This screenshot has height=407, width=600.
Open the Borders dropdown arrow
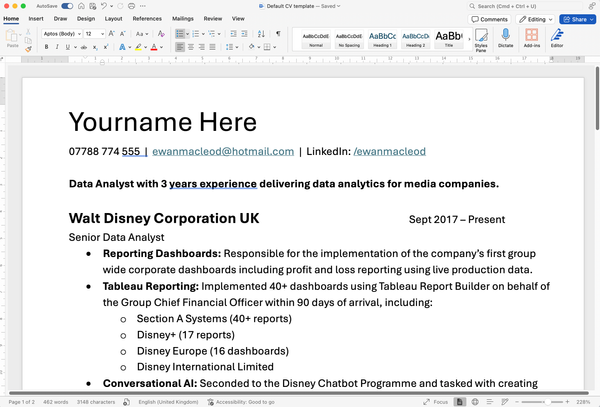(274, 47)
